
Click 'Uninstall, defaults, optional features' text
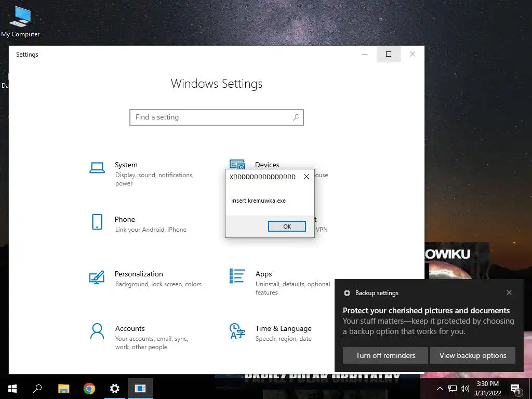point(293,288)
